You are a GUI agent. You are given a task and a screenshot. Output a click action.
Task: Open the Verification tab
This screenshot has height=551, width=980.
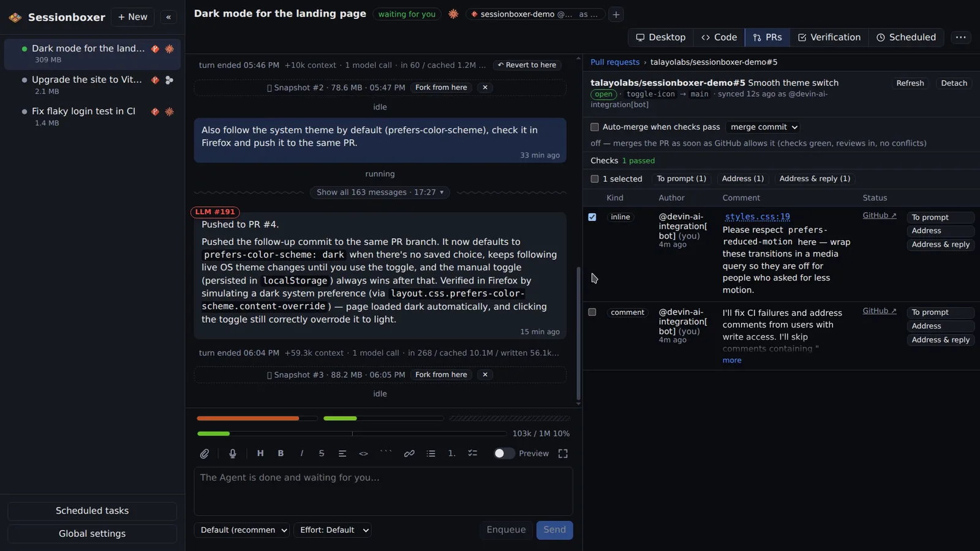[x=829, y=37]
